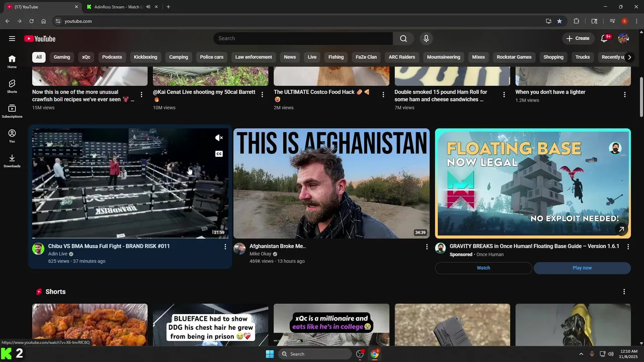This screenshot has height=362, width=644.
Task: Open the Windows Start menu
Action: [270, 354]
